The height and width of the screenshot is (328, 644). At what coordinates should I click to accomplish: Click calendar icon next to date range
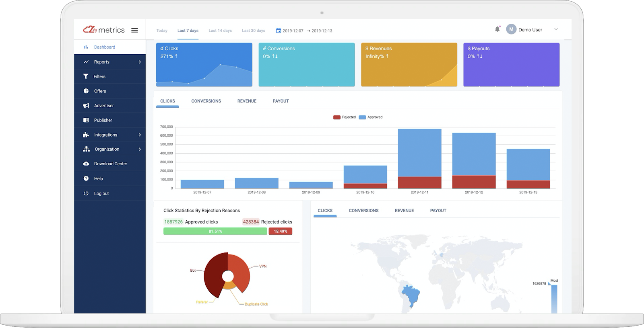pyautogui.click(x=278, y=31)
